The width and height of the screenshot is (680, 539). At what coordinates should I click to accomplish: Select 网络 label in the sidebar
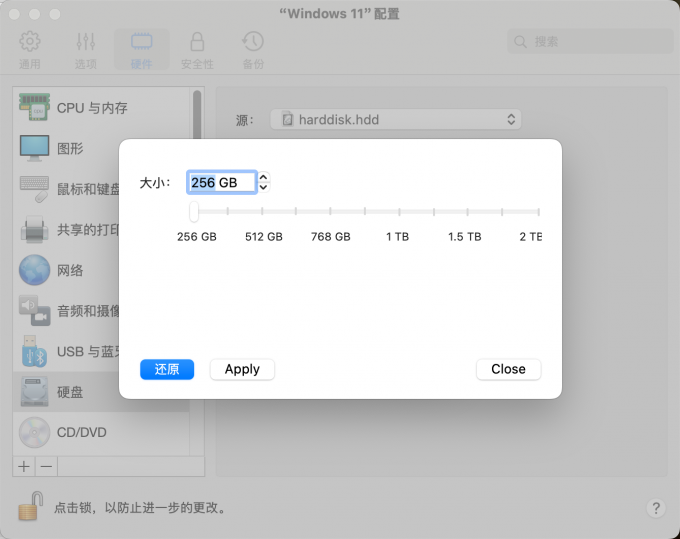tap(70, 270)
